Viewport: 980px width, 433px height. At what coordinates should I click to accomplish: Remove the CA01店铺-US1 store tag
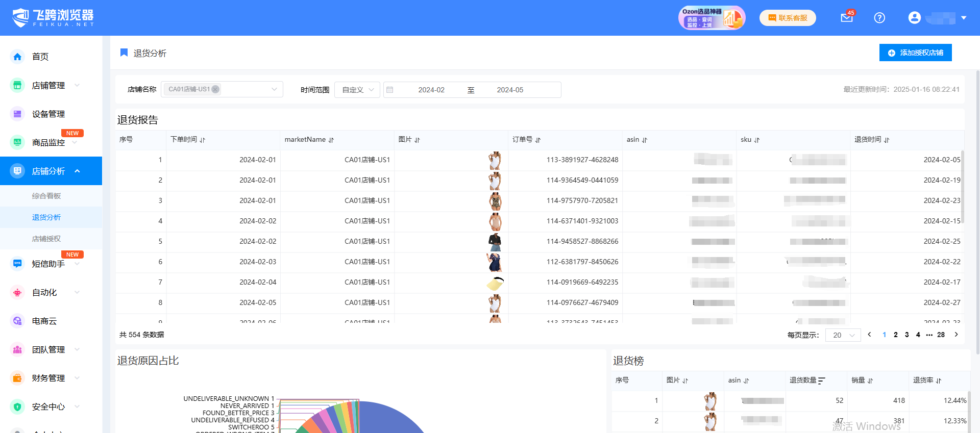[x=215, y=89]
